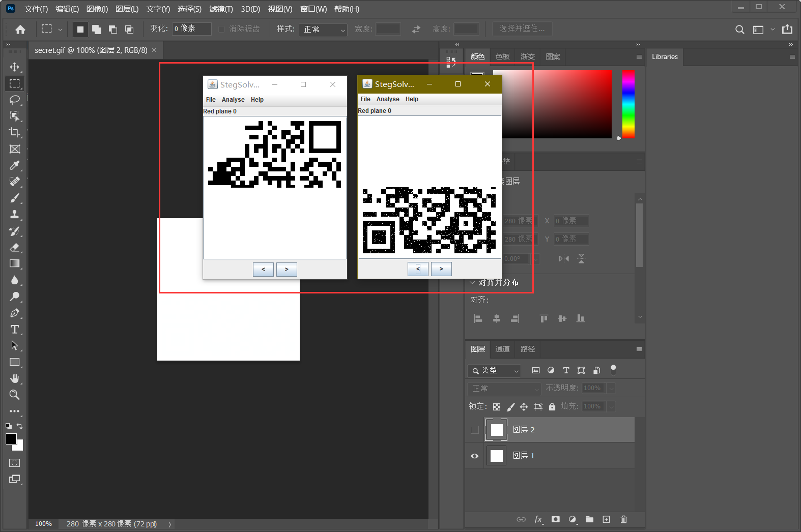Click next '>' button in right StegSolve
The image size is (801, 532).
(x=441, y=269)
